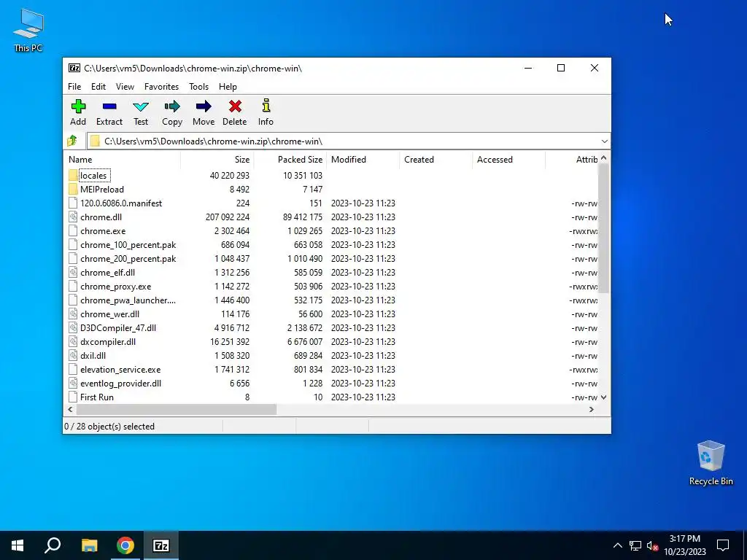Open network tray icon
747x560 pixels.
[x=635, y=545]
